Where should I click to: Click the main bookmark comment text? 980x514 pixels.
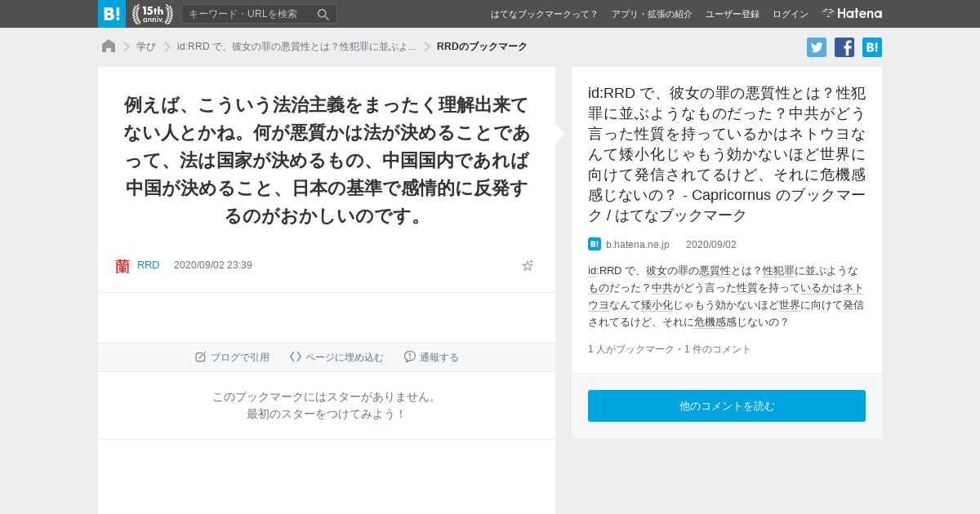327,160
